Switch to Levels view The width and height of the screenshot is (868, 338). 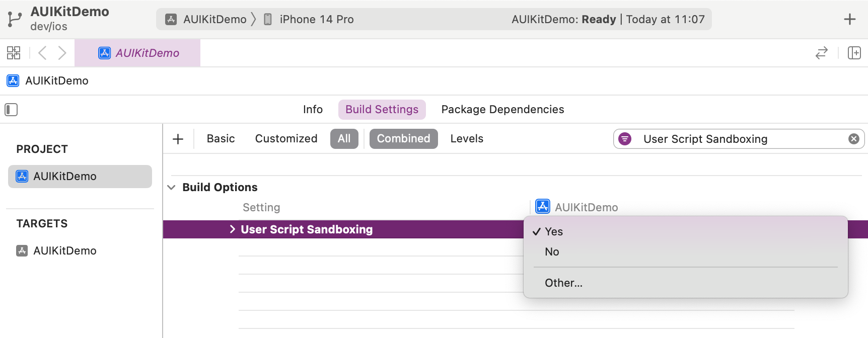pos(467,139)
